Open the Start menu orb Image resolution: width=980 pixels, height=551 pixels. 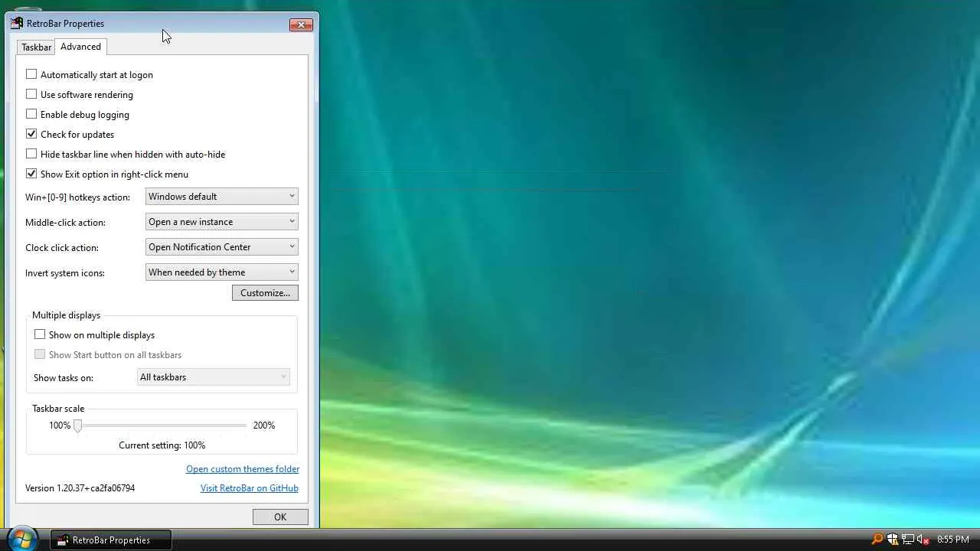[x=21, y=539]
